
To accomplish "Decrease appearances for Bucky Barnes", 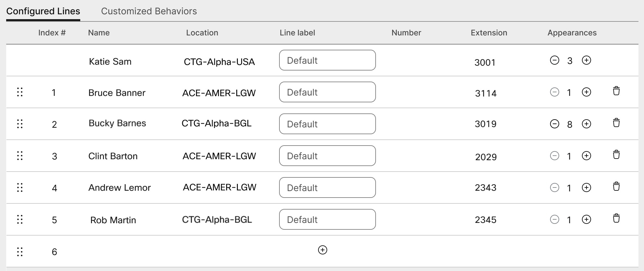I will (x=555, y=124).
